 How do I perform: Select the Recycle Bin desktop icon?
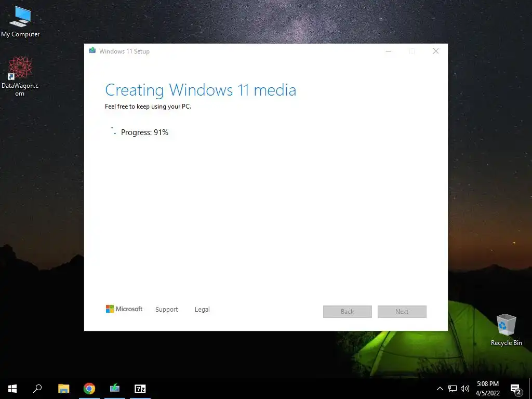tap(506, 330)
